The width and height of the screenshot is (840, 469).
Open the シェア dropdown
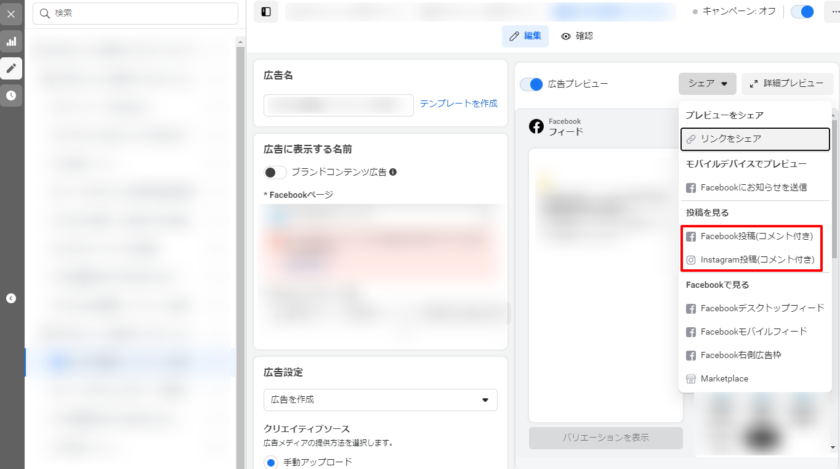pos(707,84)
